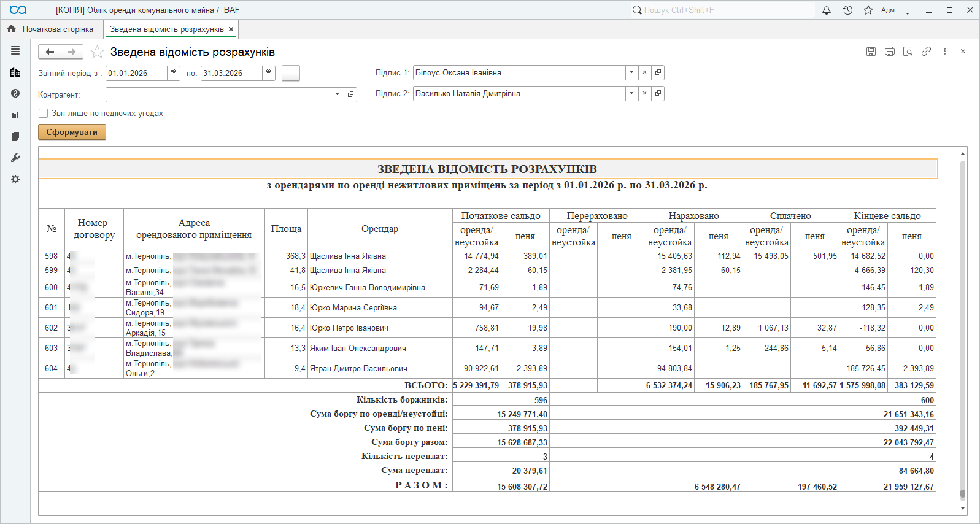Expand the Підпис 2 dropdown
This screenshot has height=524, width=980.
tap(631, 93)
